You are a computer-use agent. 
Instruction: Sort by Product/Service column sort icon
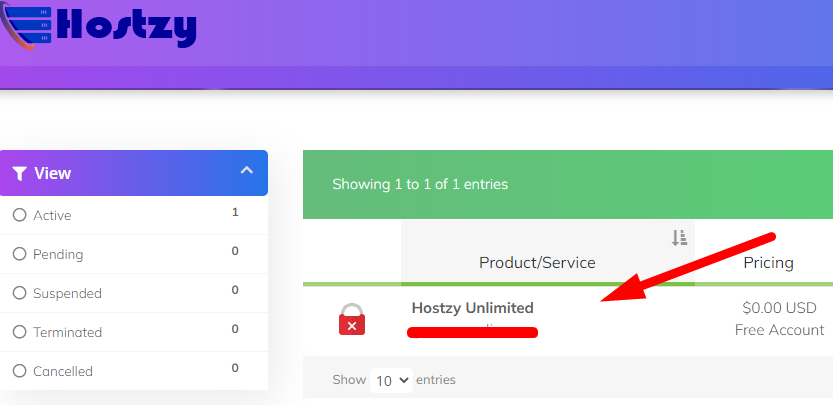679,238
